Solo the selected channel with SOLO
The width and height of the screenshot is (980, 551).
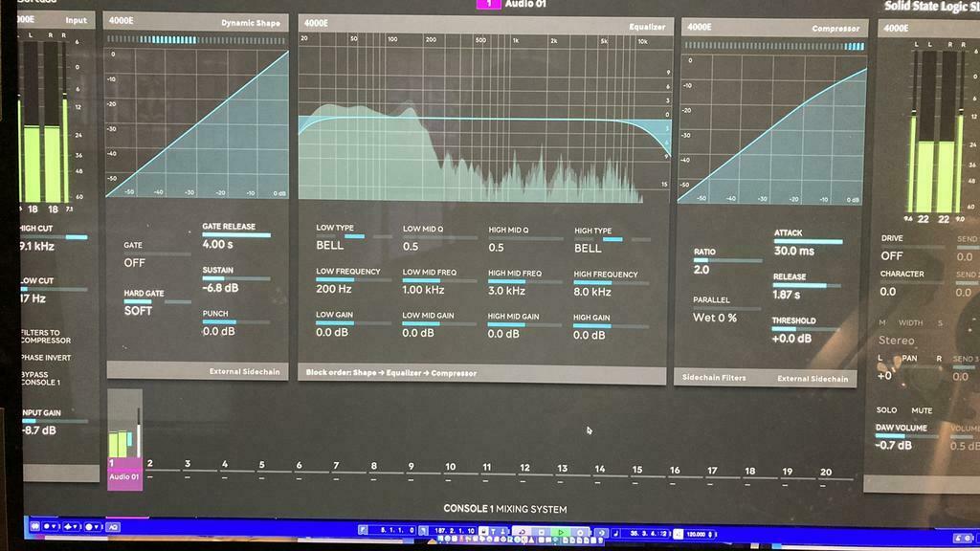pos(886,410)
